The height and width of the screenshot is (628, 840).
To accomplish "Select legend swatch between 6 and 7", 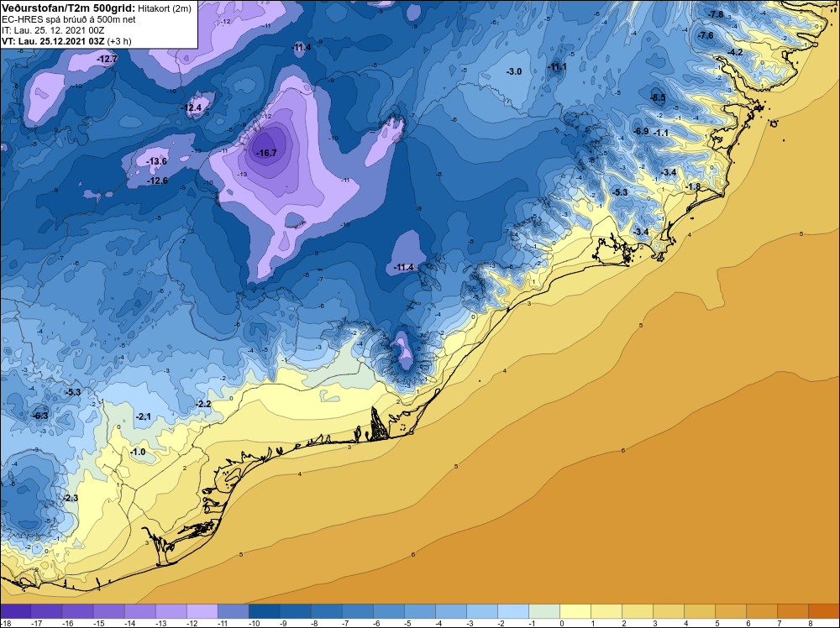I will tap(762, 611).
